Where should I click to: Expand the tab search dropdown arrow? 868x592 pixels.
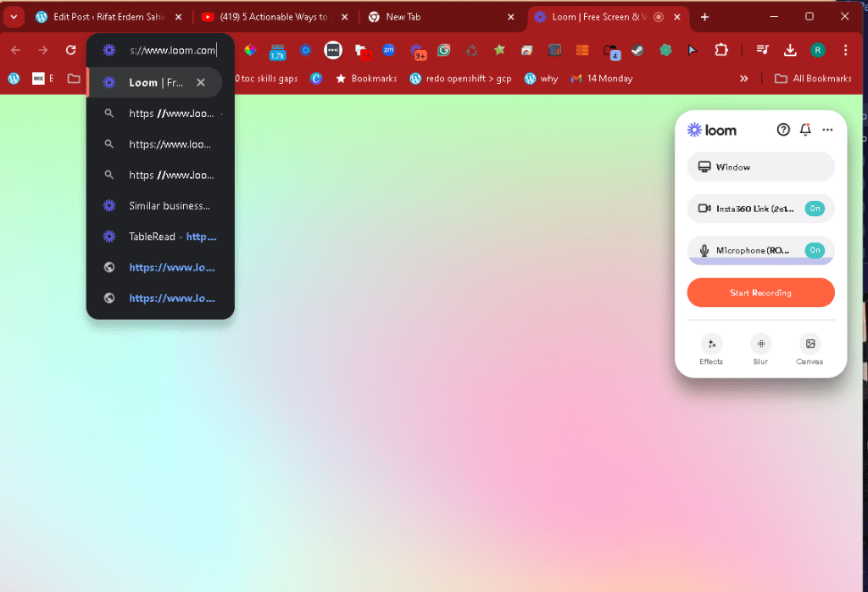click(14, 17)
